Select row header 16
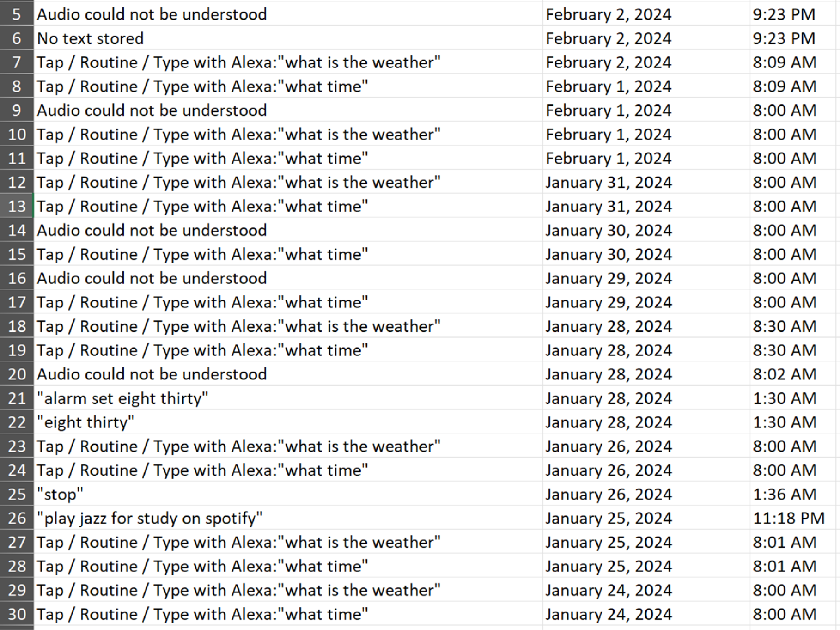 pyautogui.click(x=16, y=278)
